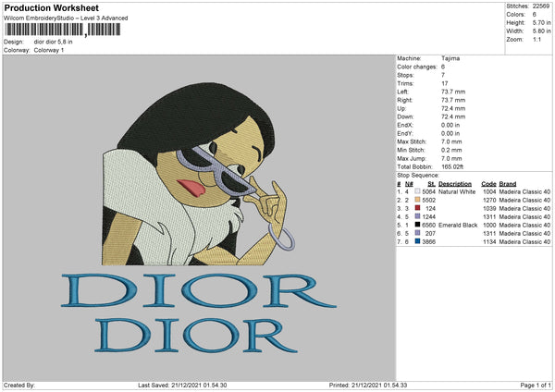
Task: Click the 'Emerald Black' description cell
Action: 458,225
